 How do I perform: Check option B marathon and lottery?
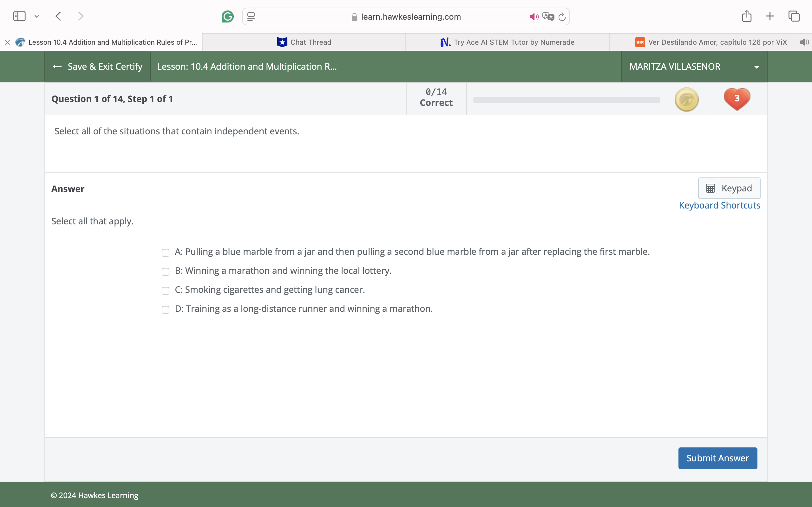tap(166, 272)
